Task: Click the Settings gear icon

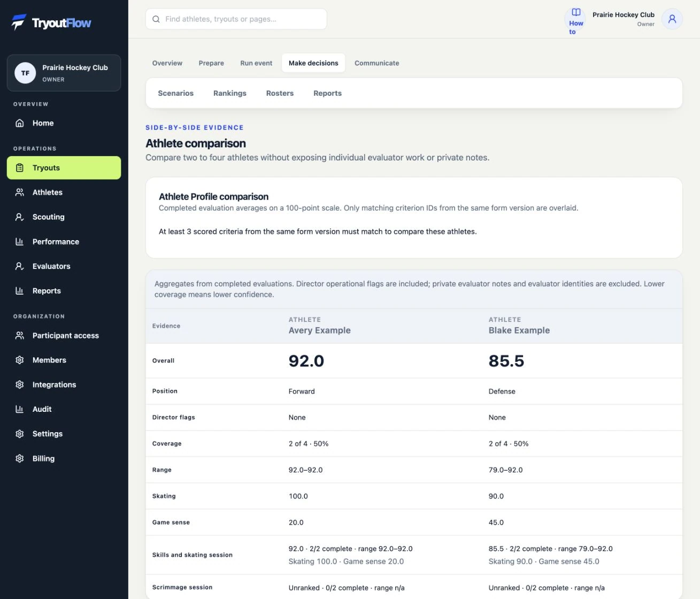Action: (20, 434)
